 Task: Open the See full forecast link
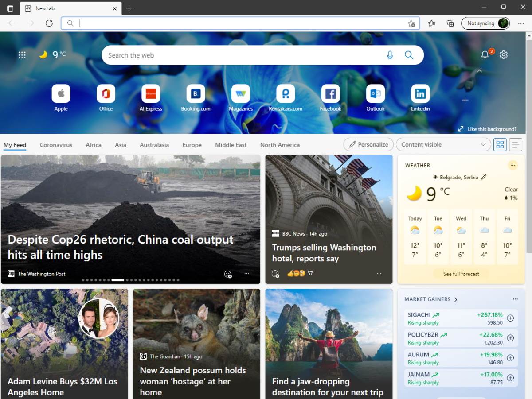click(461, 274)
